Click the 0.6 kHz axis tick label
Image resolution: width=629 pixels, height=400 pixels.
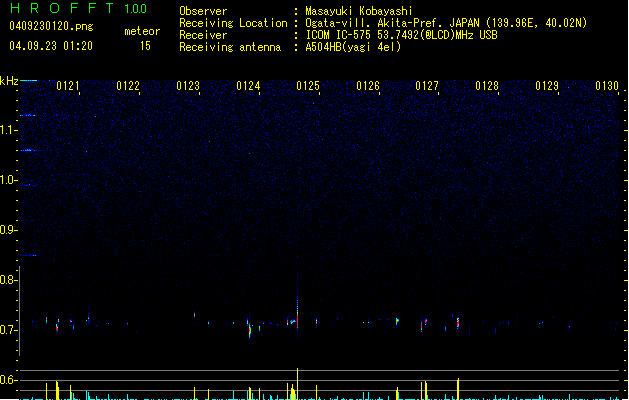(x=8, y=380)
